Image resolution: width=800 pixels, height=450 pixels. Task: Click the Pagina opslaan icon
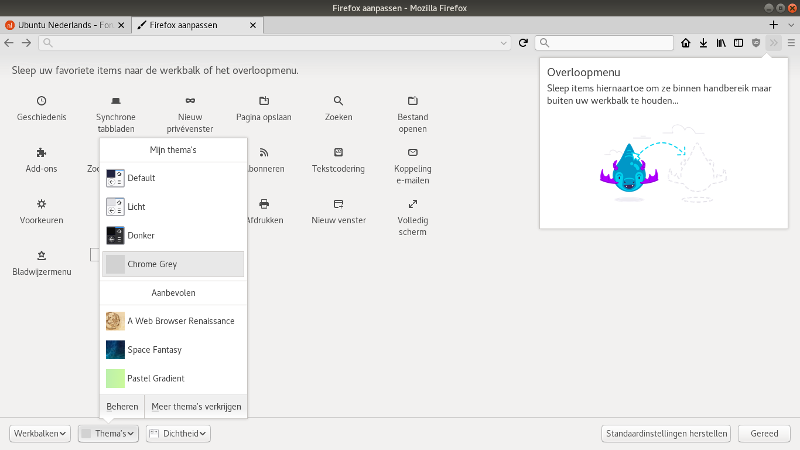pos(264,101)
